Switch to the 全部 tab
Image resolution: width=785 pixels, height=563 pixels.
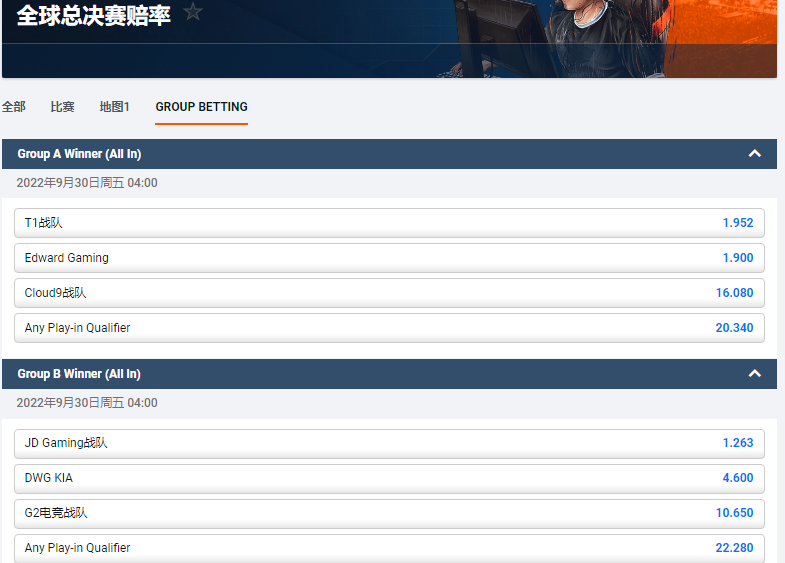(x=14, y=107)
